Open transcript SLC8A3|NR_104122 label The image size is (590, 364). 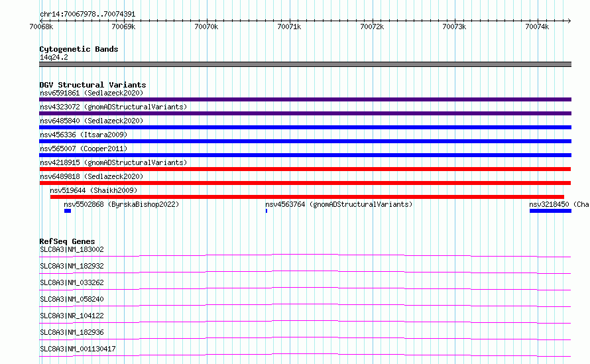(72, 316)
